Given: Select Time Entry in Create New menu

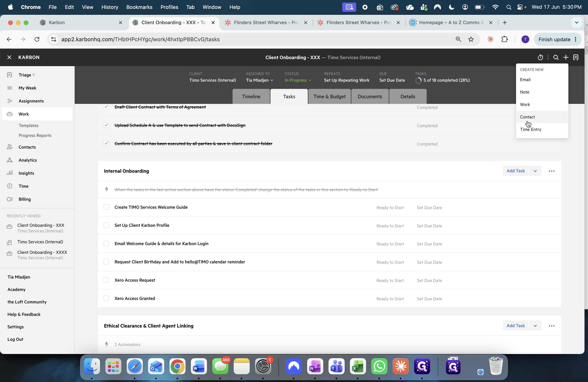Looking at the screenshot, I should click(542, 129).
